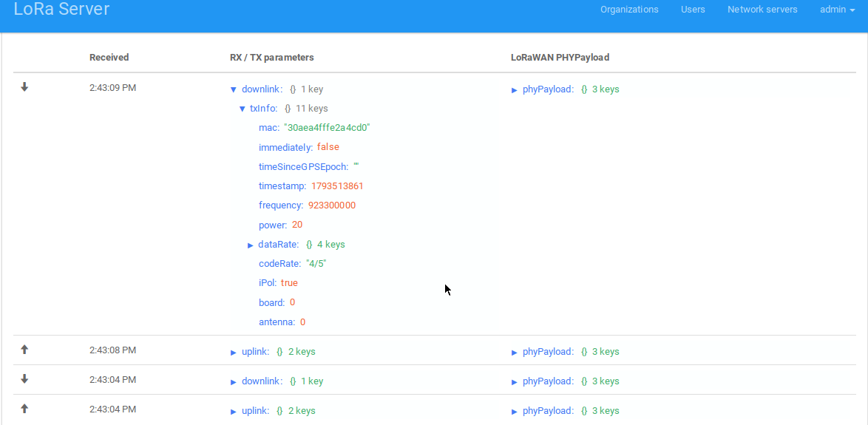Screen dimensions: 868x425
Task: Expand the uplink node in the last row
Action: pos(234,411)
